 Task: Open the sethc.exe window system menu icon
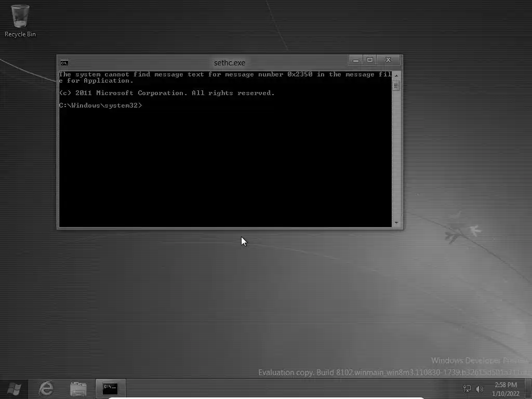point(64,63)
